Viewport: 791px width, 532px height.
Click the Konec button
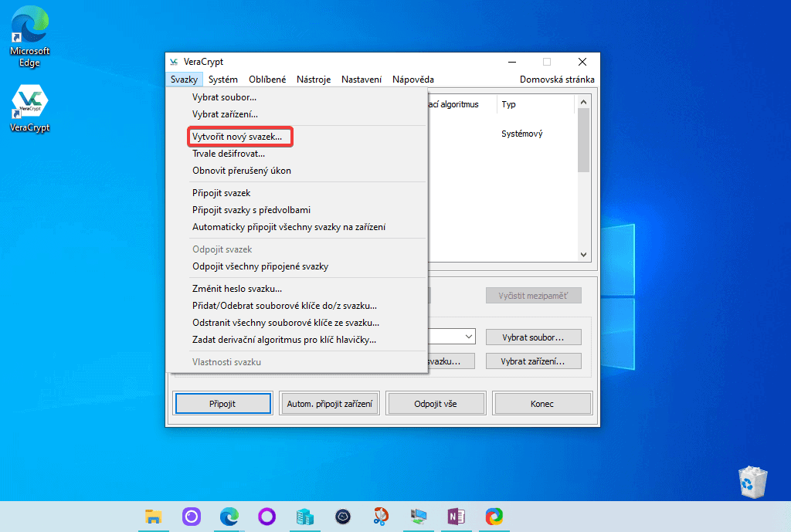[x=541, y=404]
